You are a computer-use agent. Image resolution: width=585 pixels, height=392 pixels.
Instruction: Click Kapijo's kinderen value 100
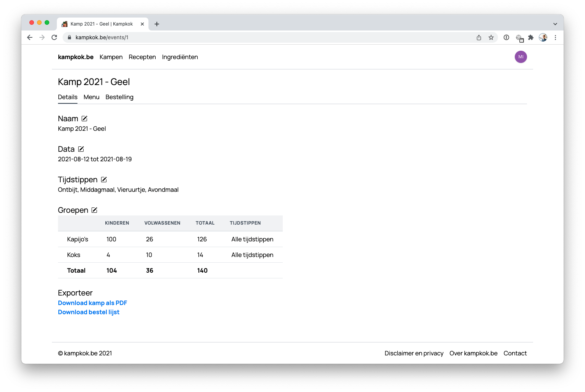pyautogui.click(x=111, y=239)
